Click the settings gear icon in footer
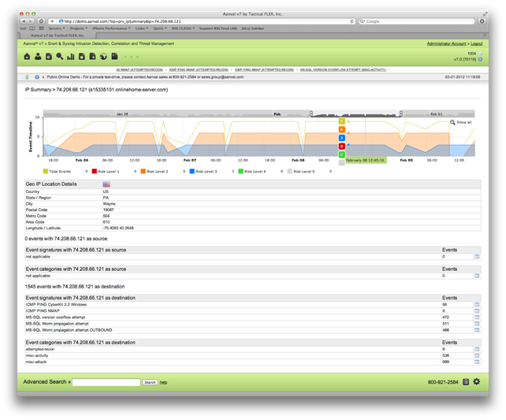The image size is (506, 420). point(476,381)
